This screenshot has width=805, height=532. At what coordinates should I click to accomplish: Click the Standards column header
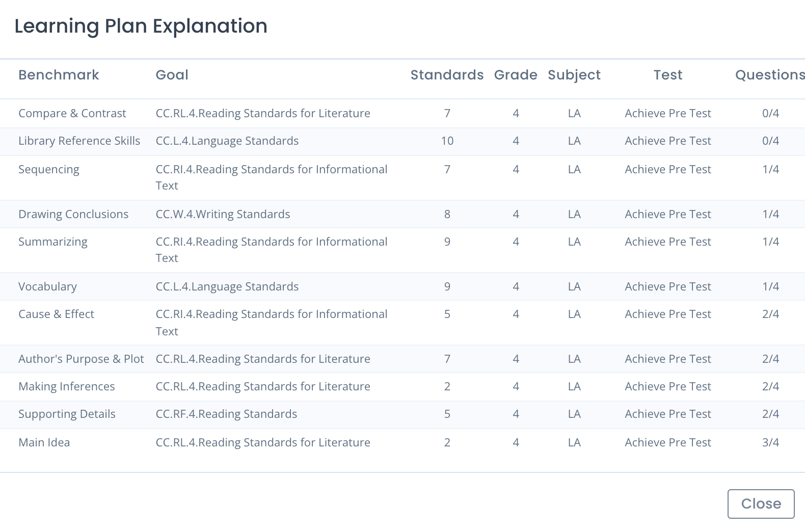click(447, 75)
